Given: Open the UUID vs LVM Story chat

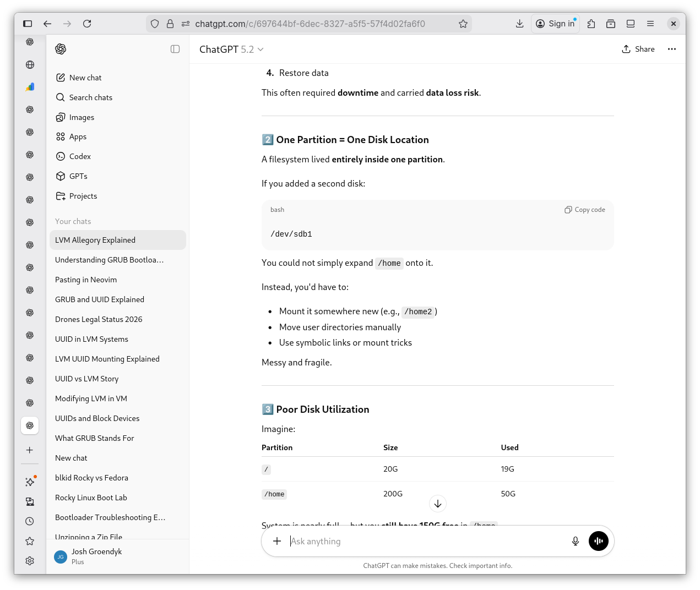Looking at the screenshot, I should point(86,379).
